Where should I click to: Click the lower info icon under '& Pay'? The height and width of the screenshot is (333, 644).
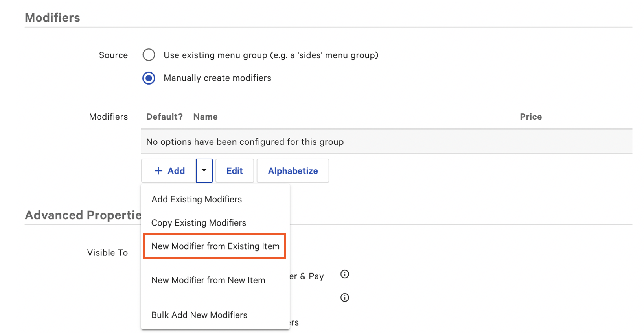click(x=344, y=298)
